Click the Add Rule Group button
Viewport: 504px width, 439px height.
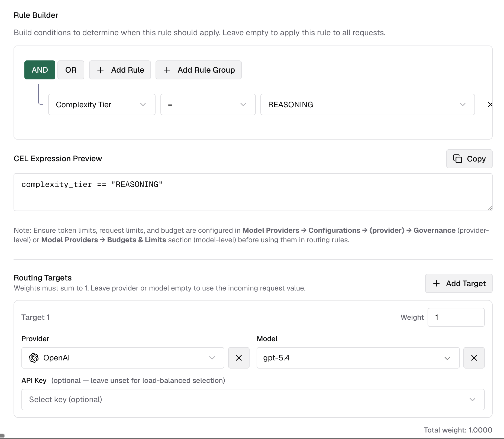(199, 70)
